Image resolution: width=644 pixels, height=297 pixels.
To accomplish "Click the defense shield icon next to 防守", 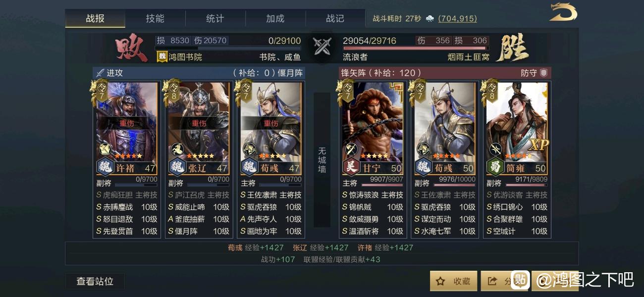I will [x=544, y=73].
